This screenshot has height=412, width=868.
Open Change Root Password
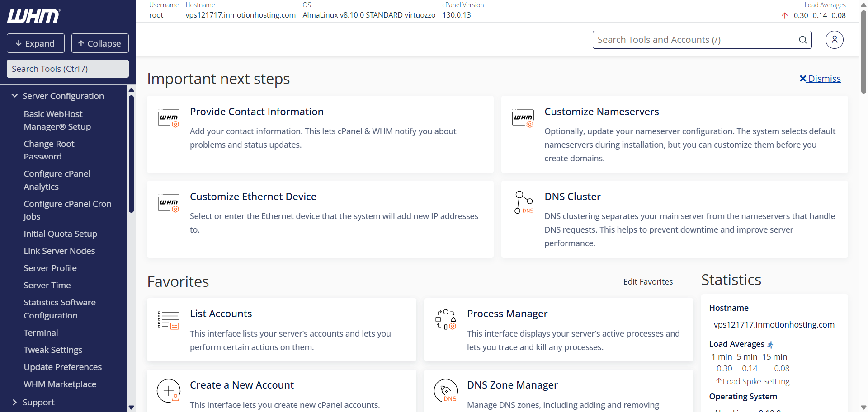(x=49, y=150)
